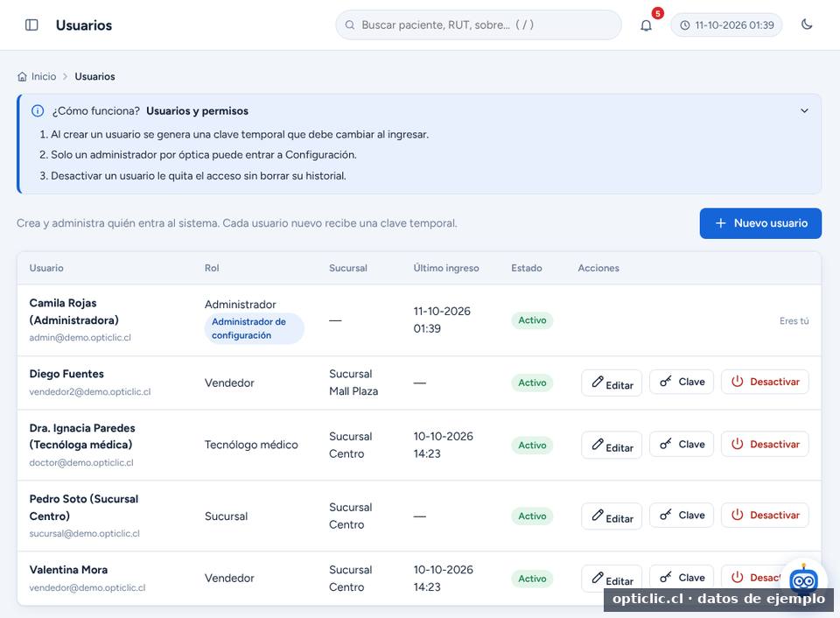Click the email admin@demo.opticlic.cl
This screenshot has height=618, width=840.
click(80, 338)
